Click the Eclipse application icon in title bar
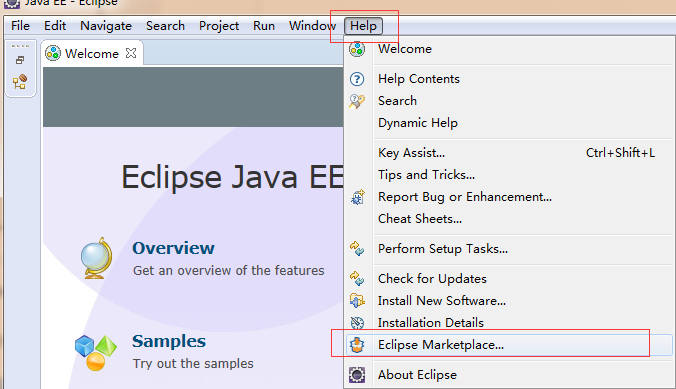This screenshot has height=389, width=676. [12, 3]
